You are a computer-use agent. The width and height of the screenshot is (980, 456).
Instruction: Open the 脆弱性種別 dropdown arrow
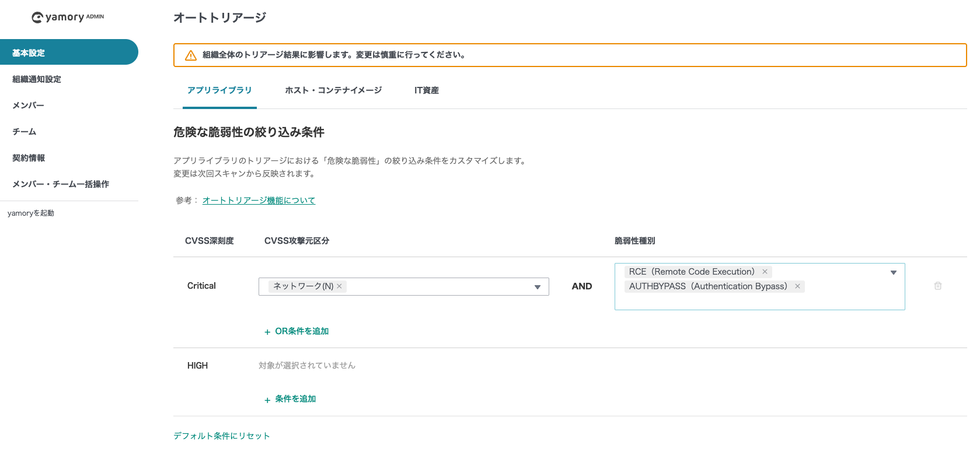click(x=893, y=272)
